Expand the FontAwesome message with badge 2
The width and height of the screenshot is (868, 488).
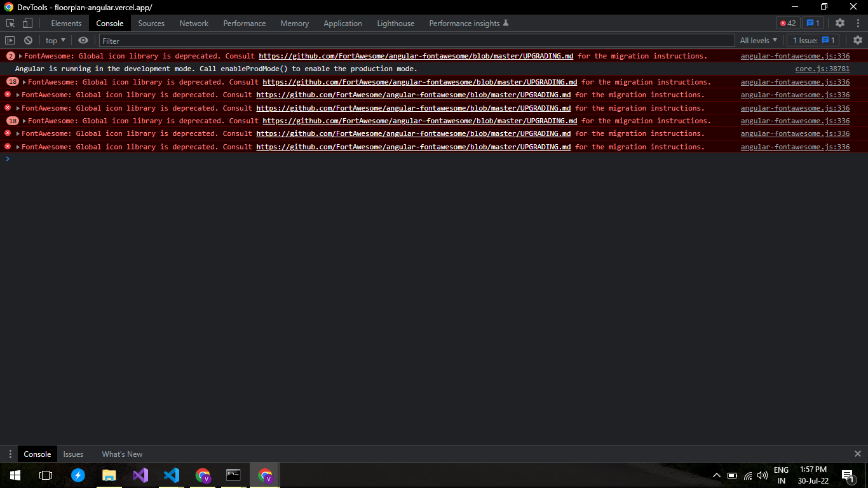click(x=20, y=56)
